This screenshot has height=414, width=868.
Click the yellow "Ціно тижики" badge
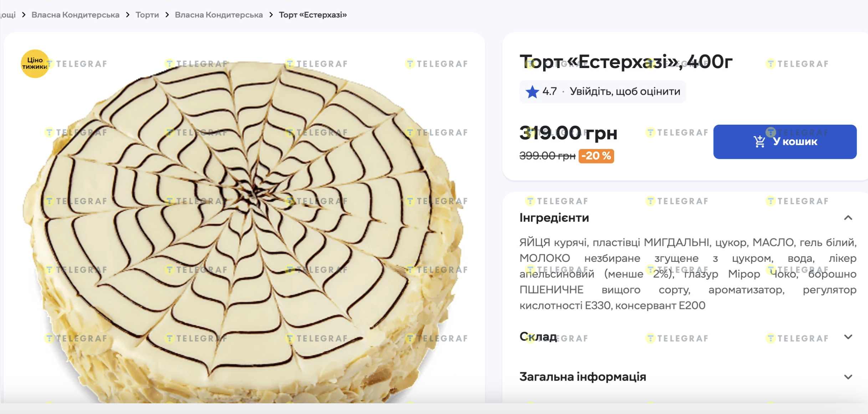point(35,63)
